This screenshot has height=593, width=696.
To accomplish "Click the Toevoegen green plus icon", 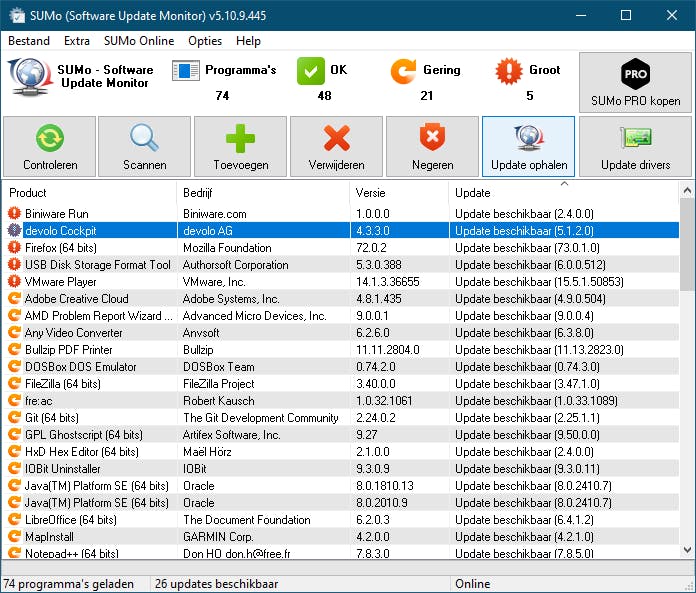I will pos(240,138).
